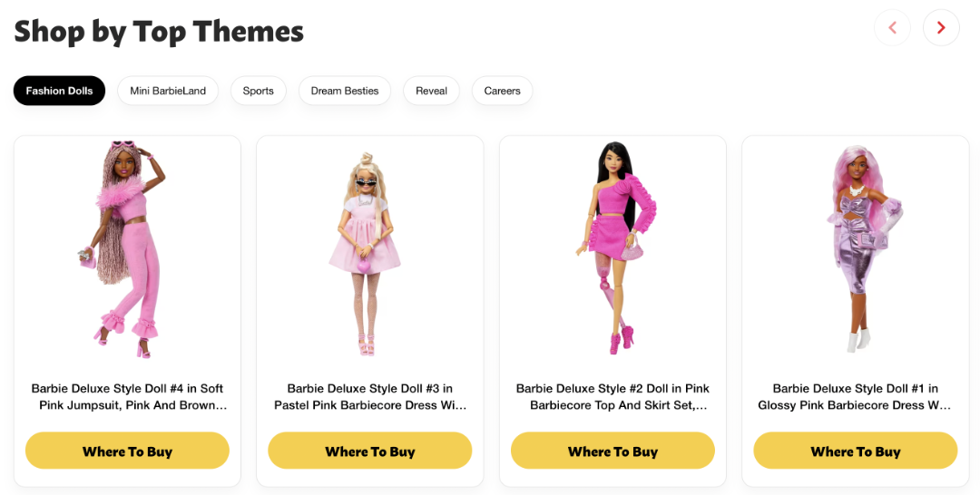Click the next carousel arrow
The height and width of the screenshot is (495, 980).
tap(941, 28)
